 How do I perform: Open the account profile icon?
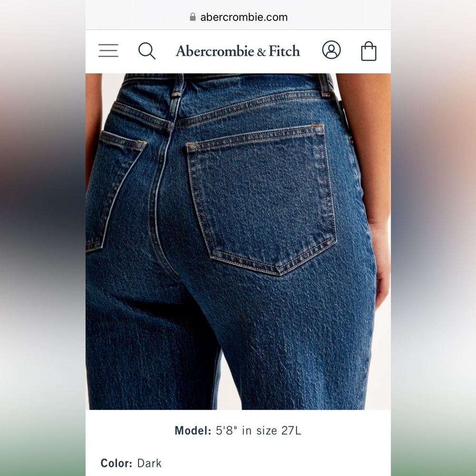(331, 50)
